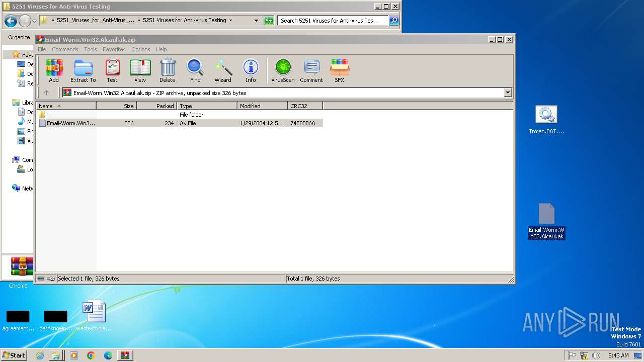The width and height of the screenshot is (644, 362).
Task: Click the Explorer search field
Action: (x=333, y=21)
